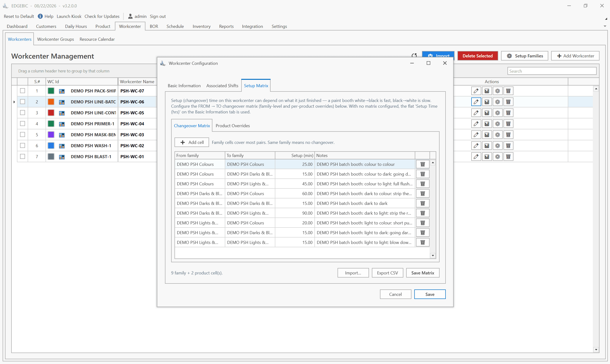Sort by the Setup (min) column header
The image size is (610, 364).
(295, 156)
